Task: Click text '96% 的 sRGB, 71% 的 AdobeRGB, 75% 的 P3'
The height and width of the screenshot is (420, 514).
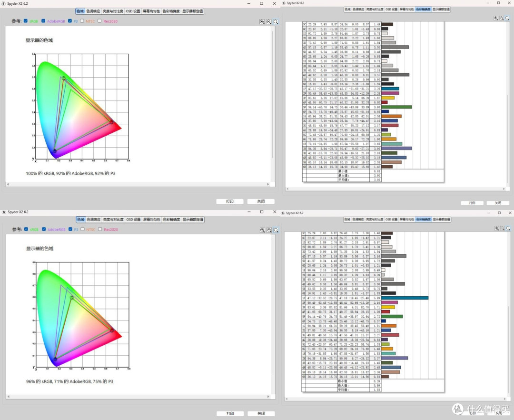Action: click(x=70, y=381)
